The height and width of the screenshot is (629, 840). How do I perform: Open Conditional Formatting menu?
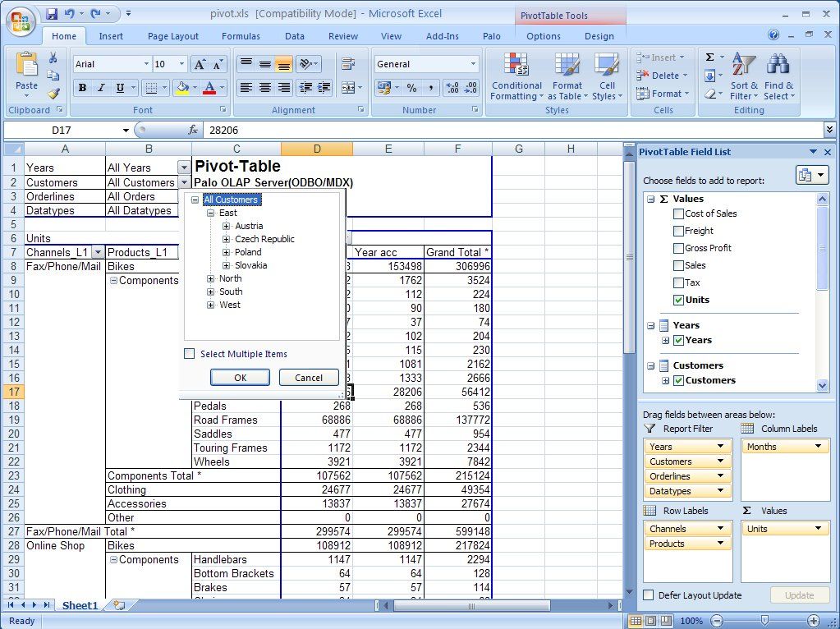point(516,76)
